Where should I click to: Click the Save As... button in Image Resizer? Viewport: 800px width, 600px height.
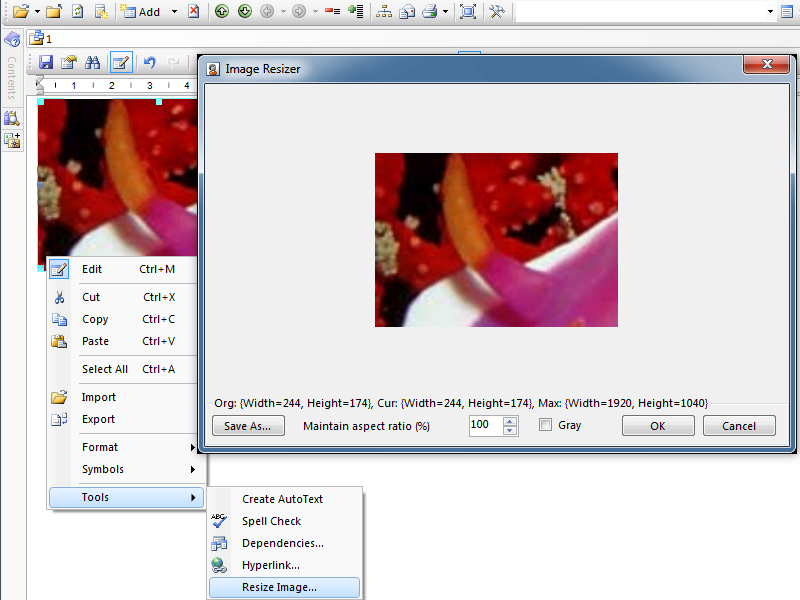(x=248, y=426)
